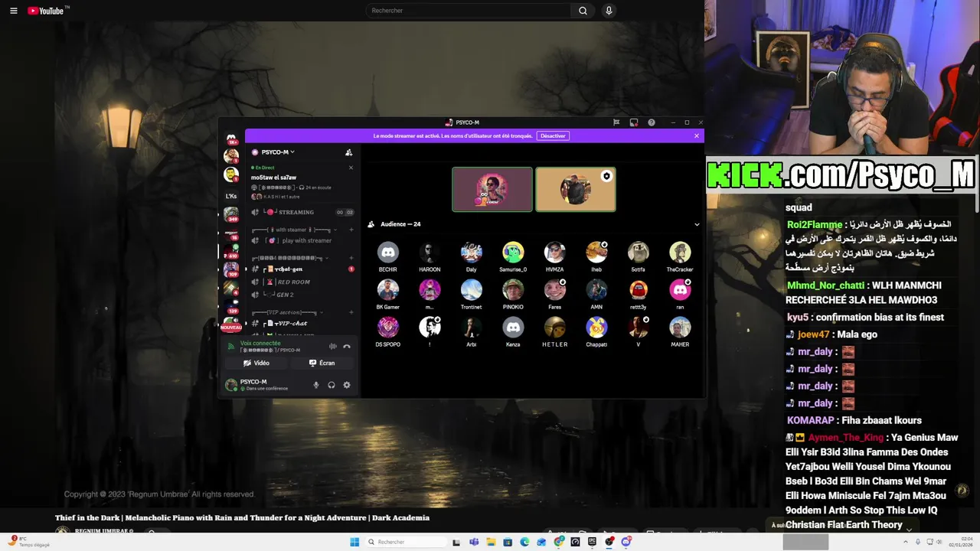Focus the YouTube Rechercher search field
This screenshot has height=551, width=980.
coord(469,11)
